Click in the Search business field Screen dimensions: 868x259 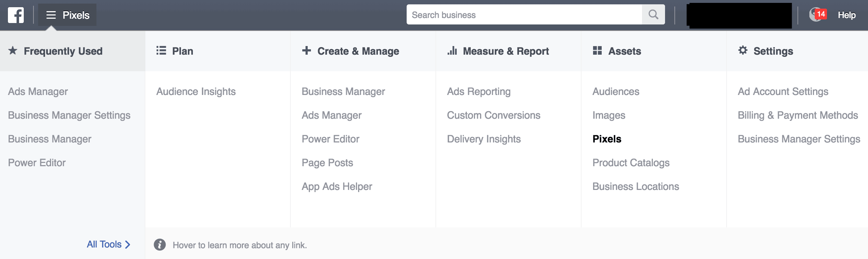tap(524, 15)
